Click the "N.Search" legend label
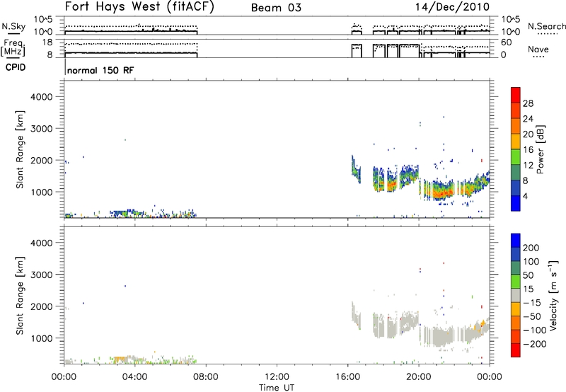 pyautogui.click(x=547, y=26)
